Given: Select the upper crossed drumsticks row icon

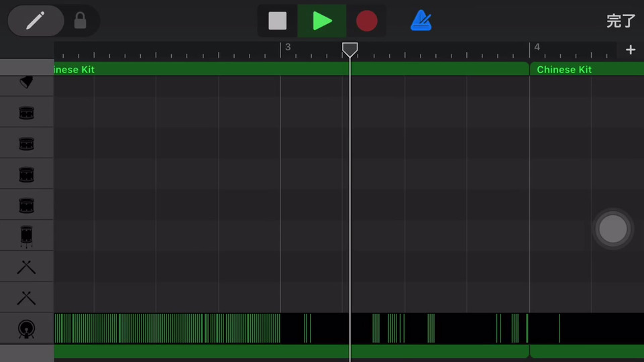Looking at the screenshot, I should point(27,267).
